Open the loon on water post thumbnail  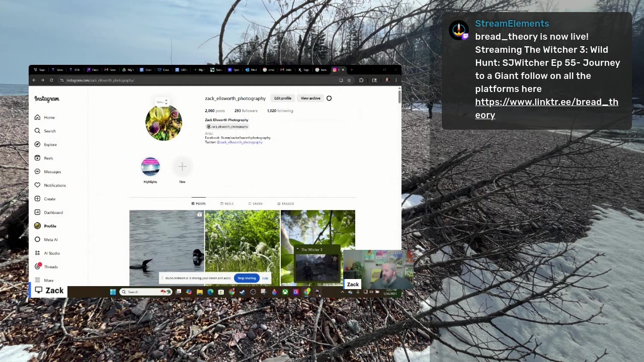click(167, 247)
